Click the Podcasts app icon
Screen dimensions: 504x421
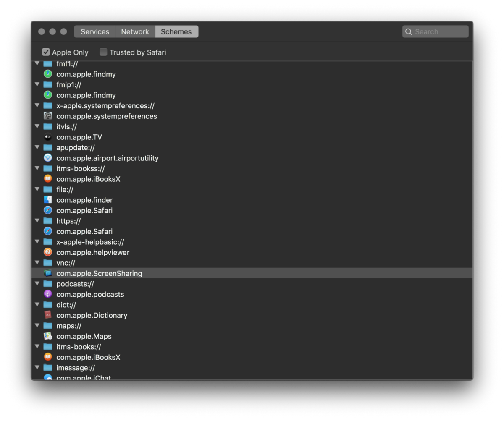tap(48, 294)
